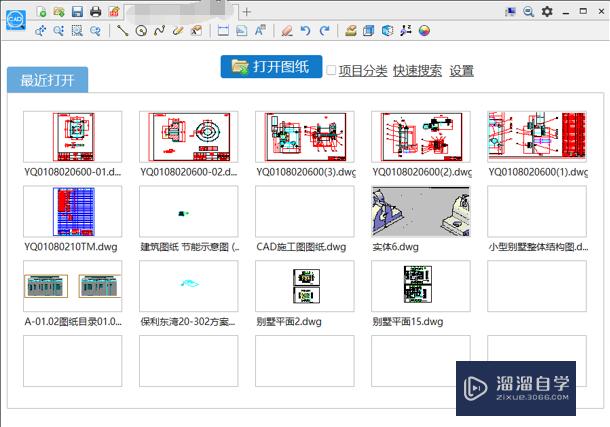Viewport: 610px width, 427px height.
Task: Click file name YQ01080210TM.dwg
Action: (70, 247)
